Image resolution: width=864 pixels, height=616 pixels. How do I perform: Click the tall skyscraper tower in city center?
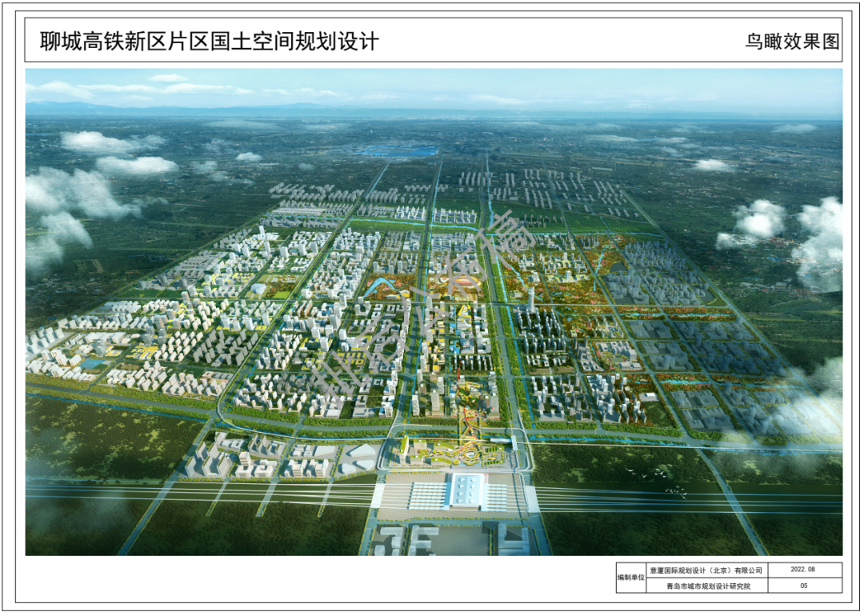530,296
